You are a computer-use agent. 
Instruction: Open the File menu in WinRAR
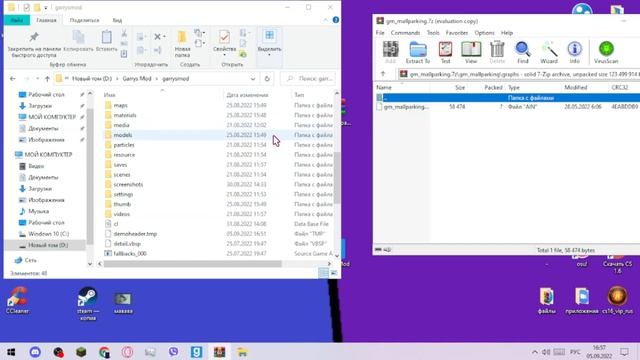coord(380,33)
